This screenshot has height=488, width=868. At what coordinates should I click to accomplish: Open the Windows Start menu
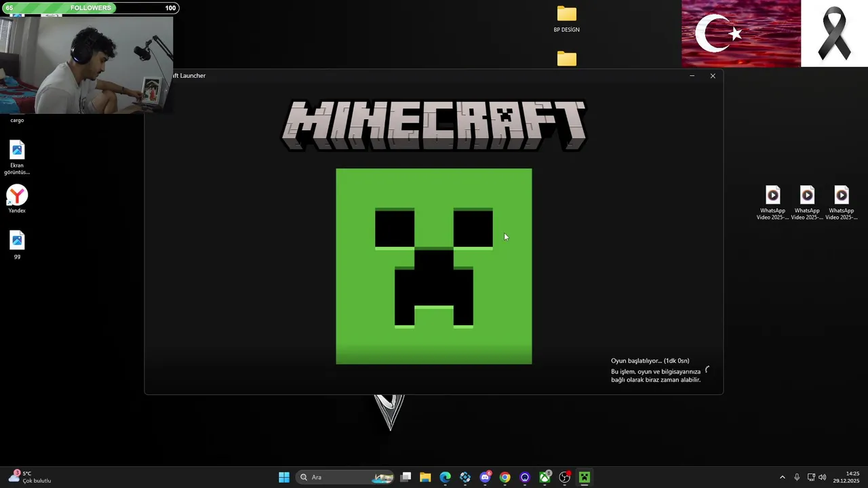tap(284, 477)
